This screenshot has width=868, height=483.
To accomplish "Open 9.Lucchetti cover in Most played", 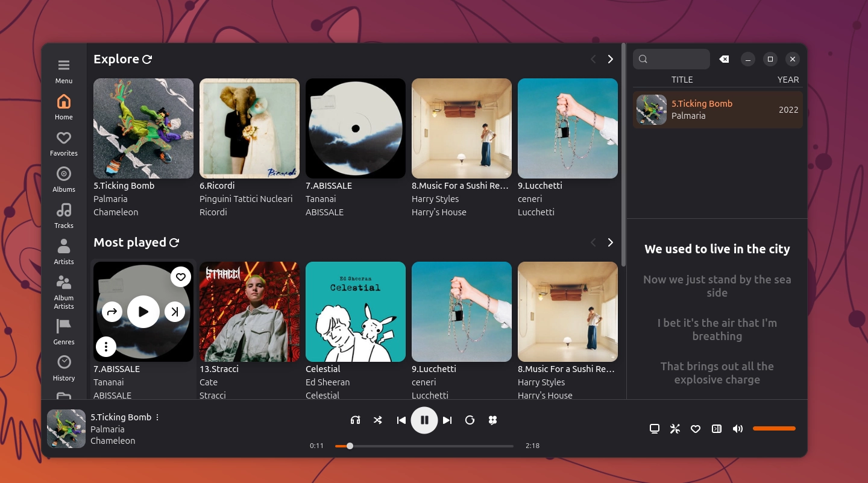I will (x=462, y=312).
